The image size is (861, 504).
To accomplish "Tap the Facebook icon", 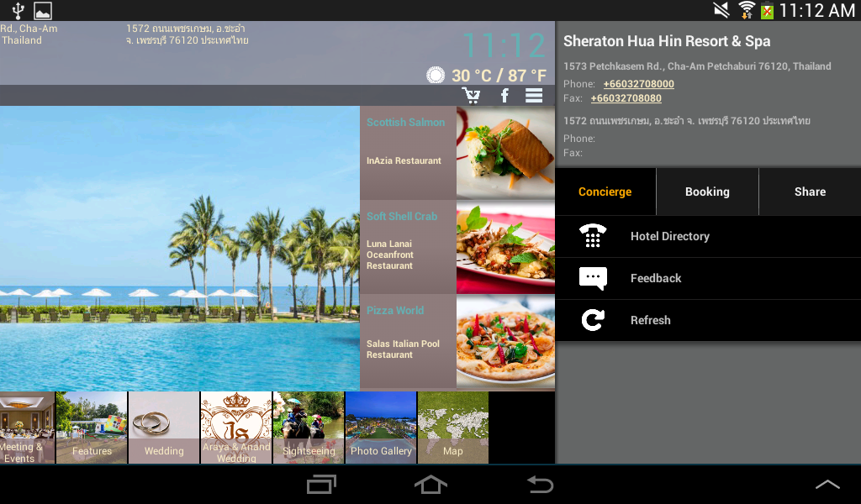I will click(504, 96).
